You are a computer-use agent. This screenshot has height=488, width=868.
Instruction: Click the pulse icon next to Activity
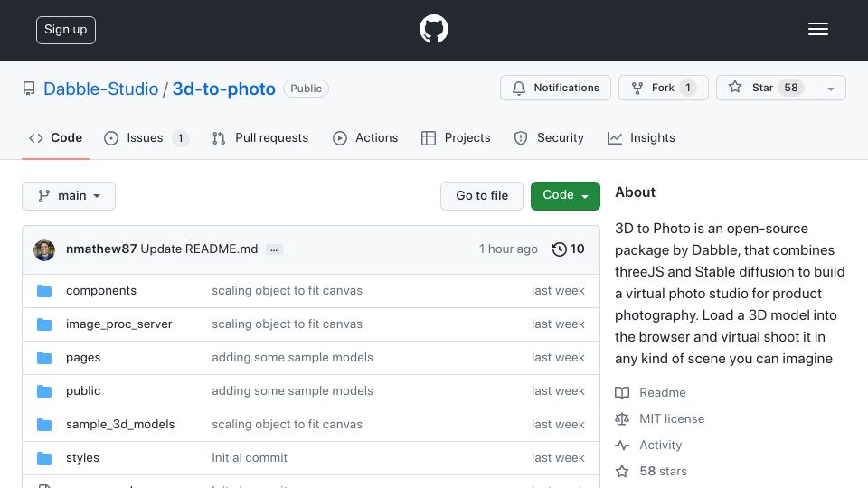(622, 445)
